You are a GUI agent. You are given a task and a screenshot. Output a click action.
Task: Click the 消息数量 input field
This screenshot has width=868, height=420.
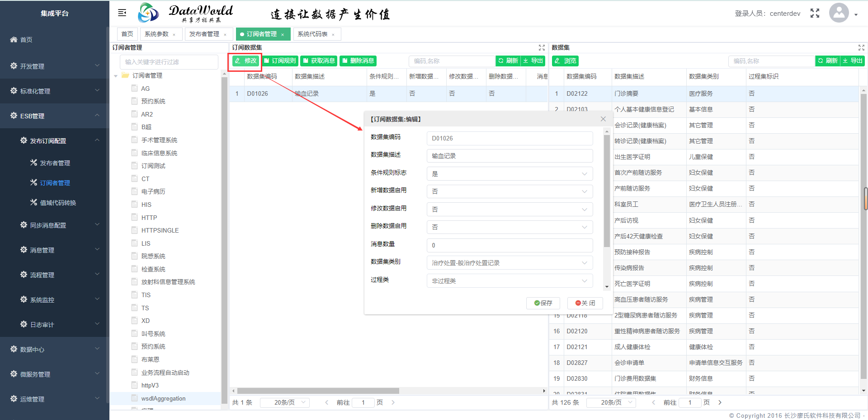pyautogui.click(x=509, y=245)
